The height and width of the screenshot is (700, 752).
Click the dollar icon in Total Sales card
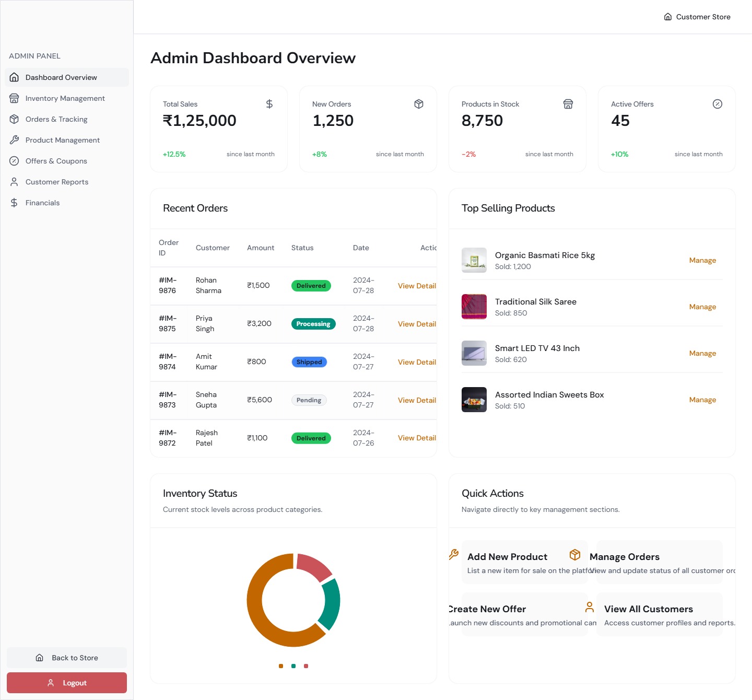(x=269, y=104)
